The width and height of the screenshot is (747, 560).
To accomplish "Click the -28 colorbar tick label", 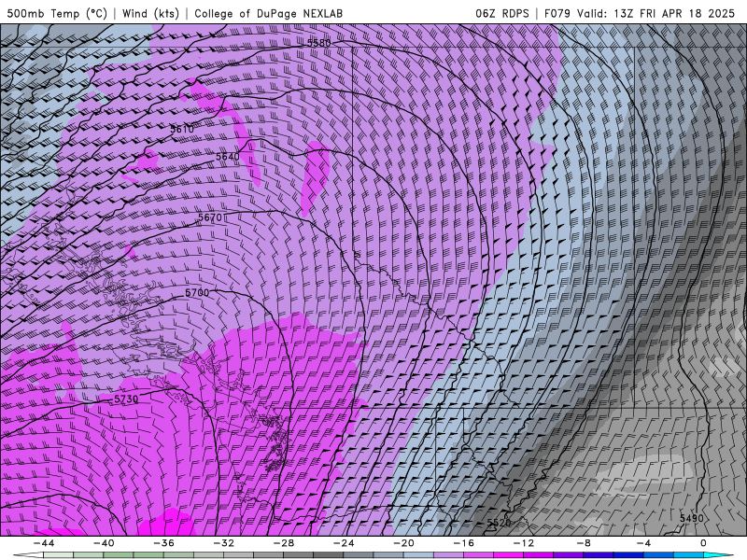I will pos(284,543).
